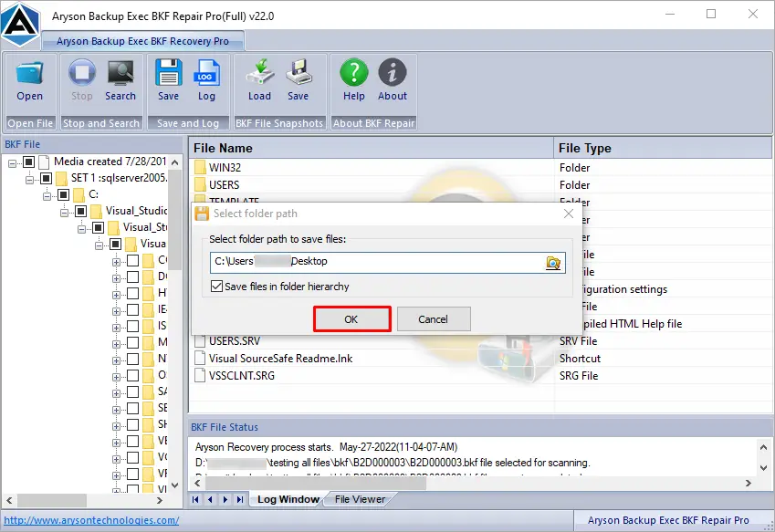Check the subfolder box labeled IE
Viewport: 775px width, 532px height.
[x=133, y=309]
